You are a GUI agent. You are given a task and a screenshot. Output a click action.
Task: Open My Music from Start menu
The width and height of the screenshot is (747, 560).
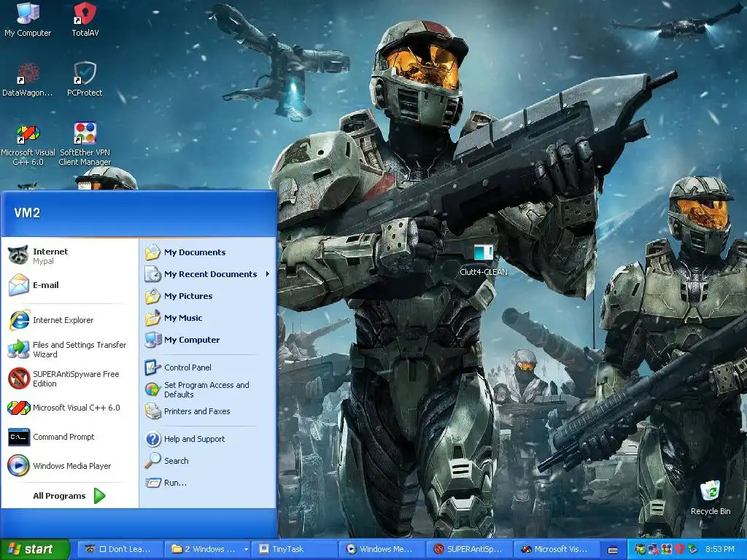(208, 318)
